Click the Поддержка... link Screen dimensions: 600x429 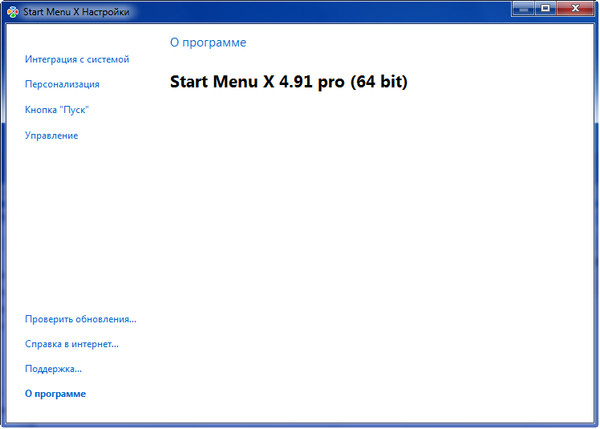[53, 369]
